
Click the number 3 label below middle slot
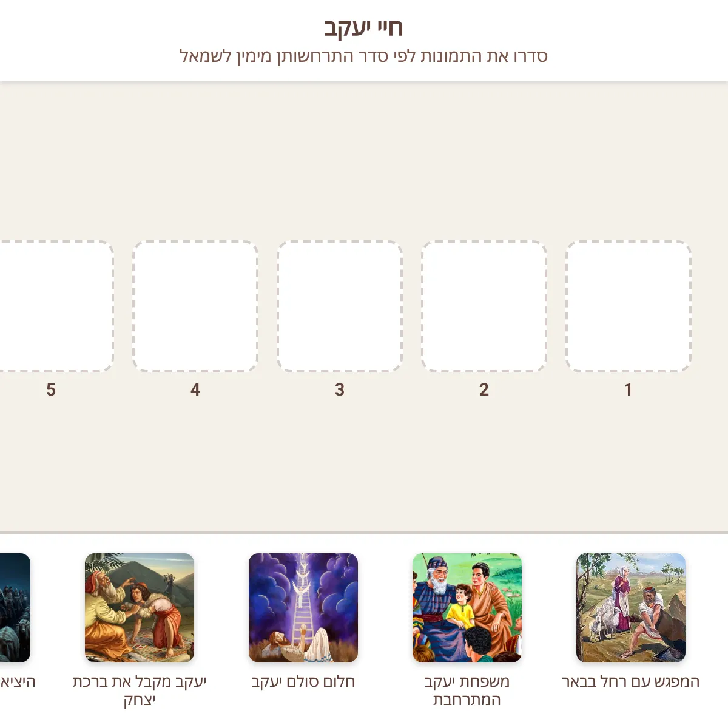[x=339, y=389]
